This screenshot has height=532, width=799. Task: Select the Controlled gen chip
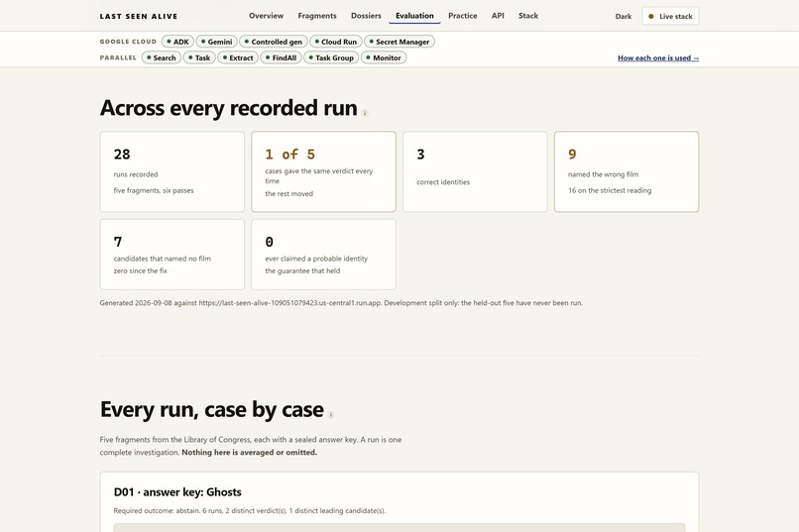[274, 42]
